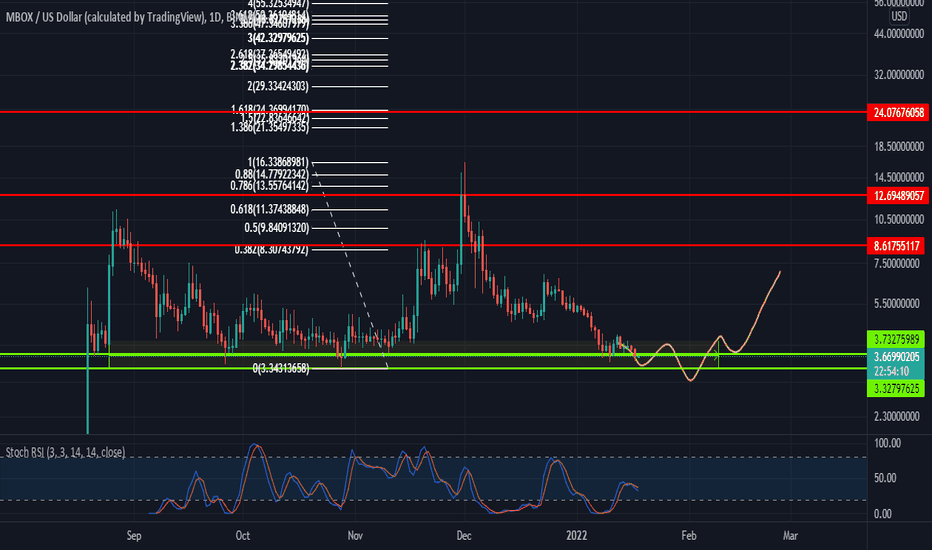Image resolution: width=932 pixels, height=550 pixels.
Task: Select the red 8.61755117 price label
Action: click(898, 246)
